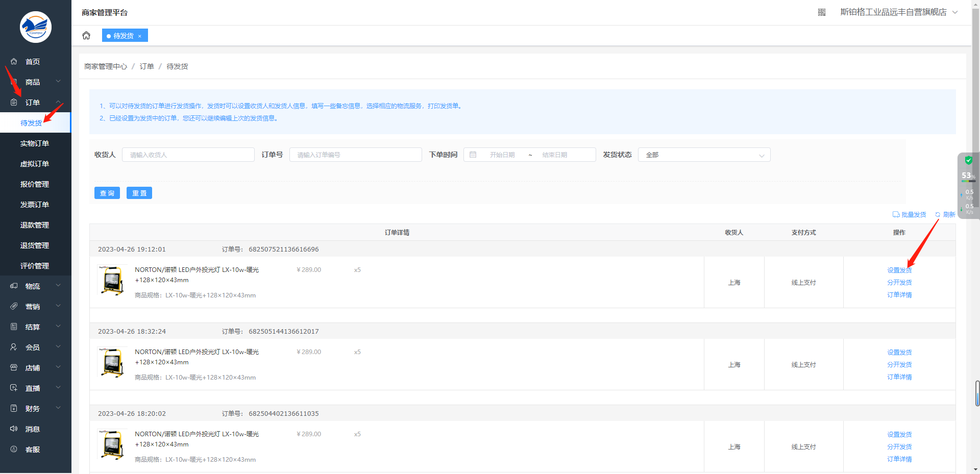Collapse the 订单 menu chevron
This screenshot has height=474, width=980.
click(x=58, y=102)
